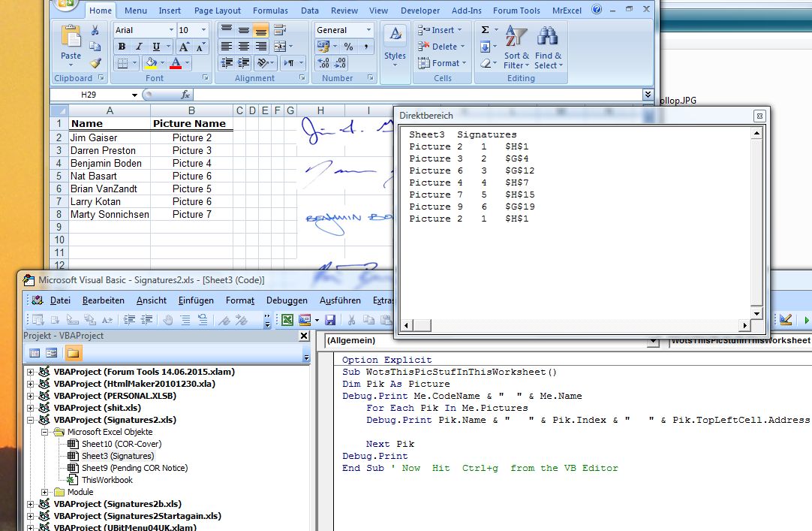
Task: Click the Toggle Folders icon in project pane
Action: click(73, 353)
